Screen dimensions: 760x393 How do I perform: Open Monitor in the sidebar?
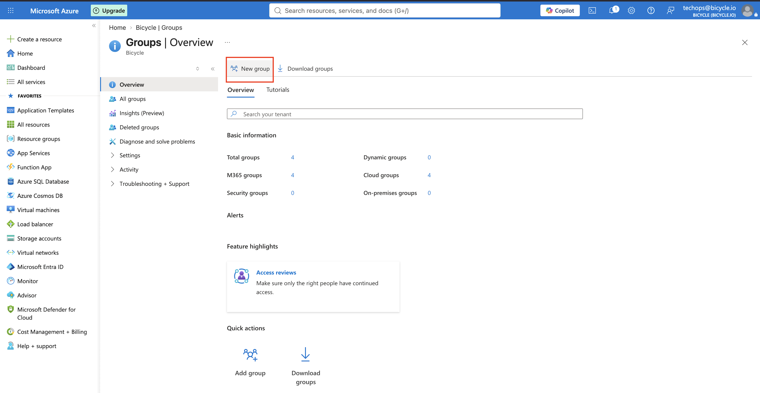pyautogui.click(x=22, y=281)
